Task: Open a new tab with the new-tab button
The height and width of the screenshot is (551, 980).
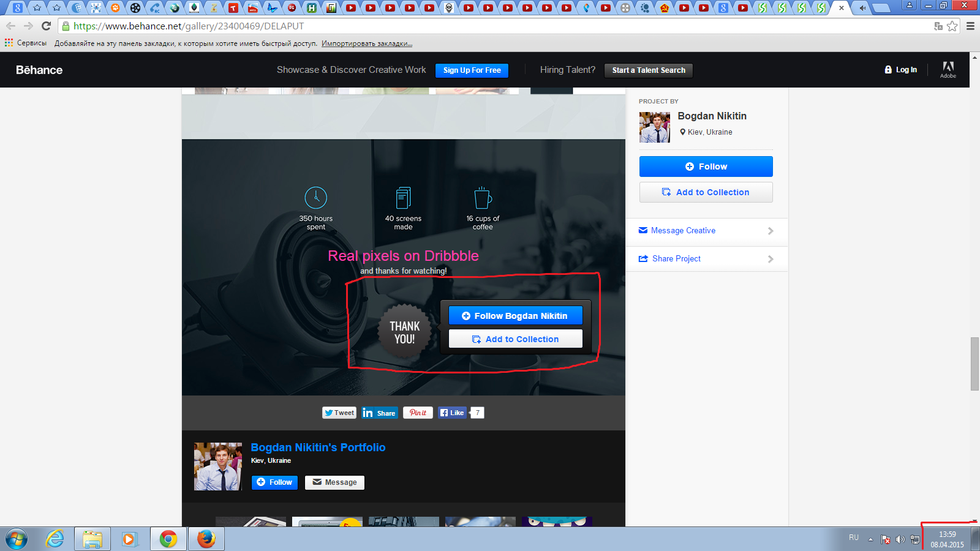Action: point(881,8)
